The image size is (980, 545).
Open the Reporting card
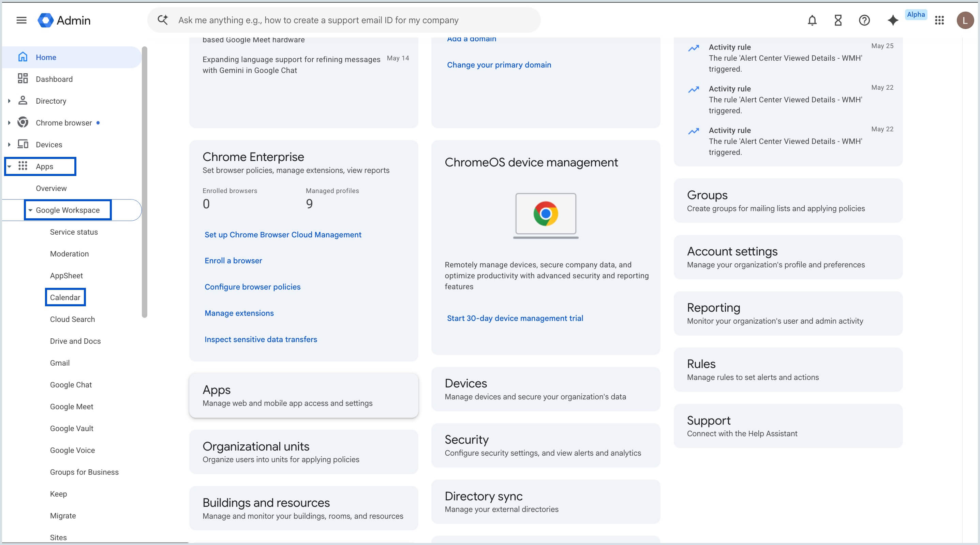788,313
